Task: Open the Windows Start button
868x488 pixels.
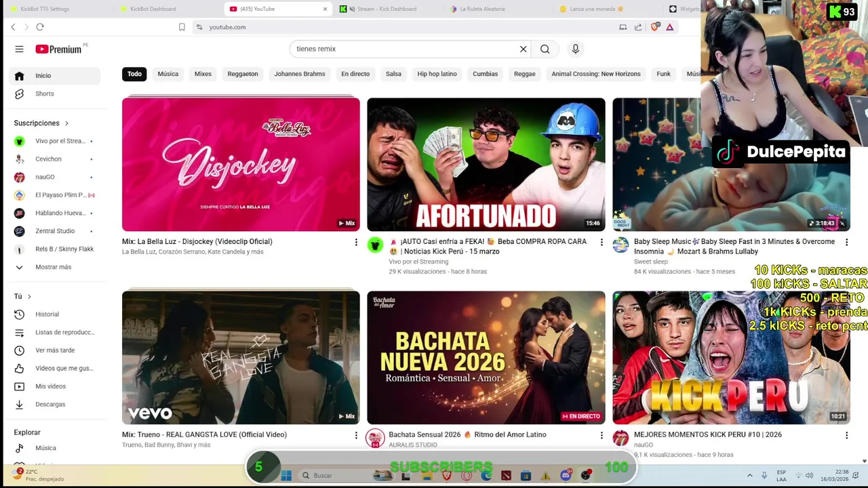Action: (x=286, y=475)
